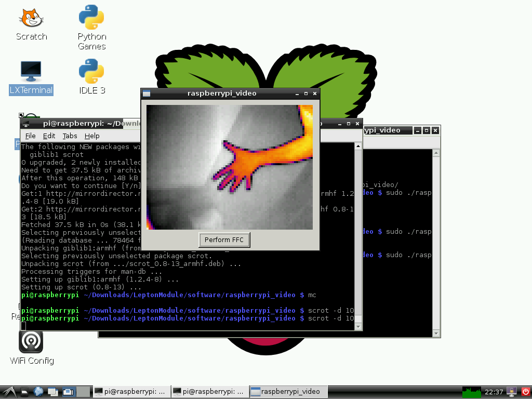Image resolution: width=532 pixels, height=399 pixels.
Task: Maximize the pi@raspberrypi ~/Downloads terminal window
Action: (x=349, y=124)
